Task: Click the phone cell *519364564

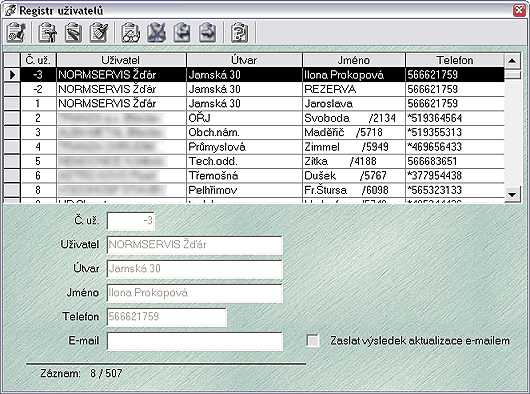Action: 455,118
